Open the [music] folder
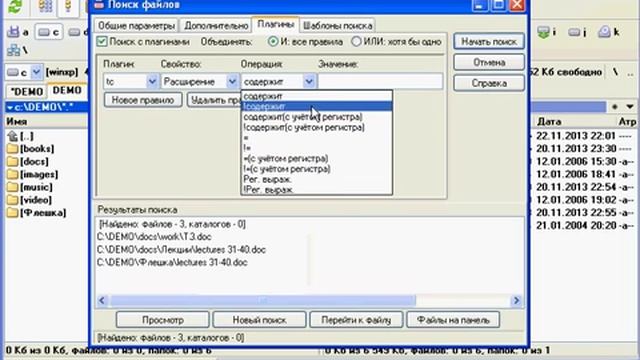Viewport: 640px width, 360px height. pyautogui.click(x=30, y=187)
